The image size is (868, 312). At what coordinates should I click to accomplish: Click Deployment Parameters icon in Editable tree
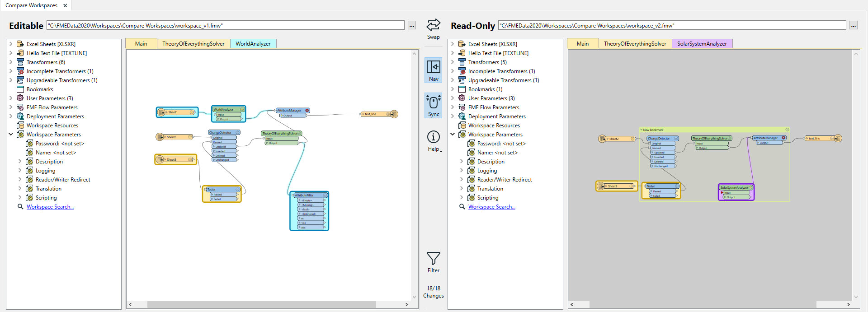20,116
